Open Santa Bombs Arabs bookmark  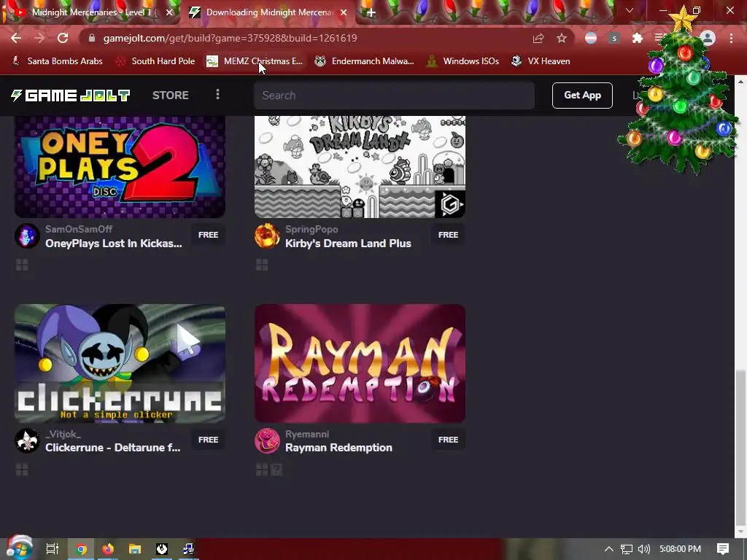(57, 61)
